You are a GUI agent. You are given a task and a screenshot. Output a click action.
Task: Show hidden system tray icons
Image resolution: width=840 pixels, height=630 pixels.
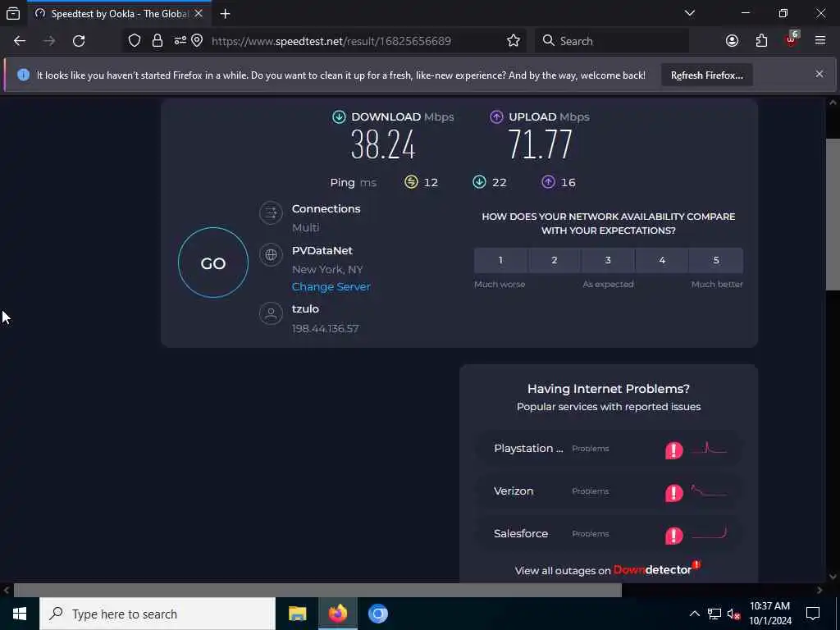(x=694, y=614)
